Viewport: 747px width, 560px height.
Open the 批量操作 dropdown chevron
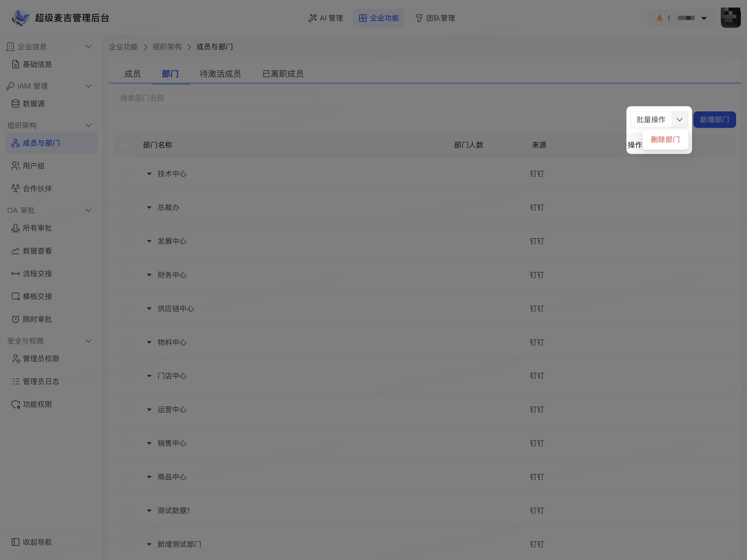click(x=680, y=119)
